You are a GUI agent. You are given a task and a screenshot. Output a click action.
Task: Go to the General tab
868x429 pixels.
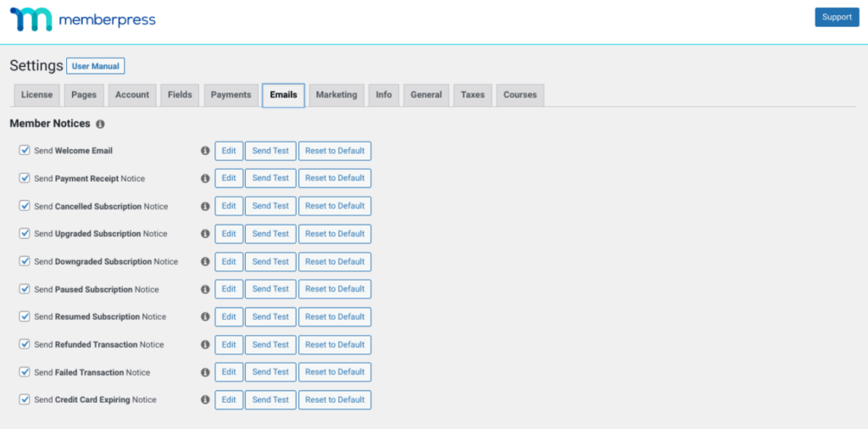click(x=426, y=95)
